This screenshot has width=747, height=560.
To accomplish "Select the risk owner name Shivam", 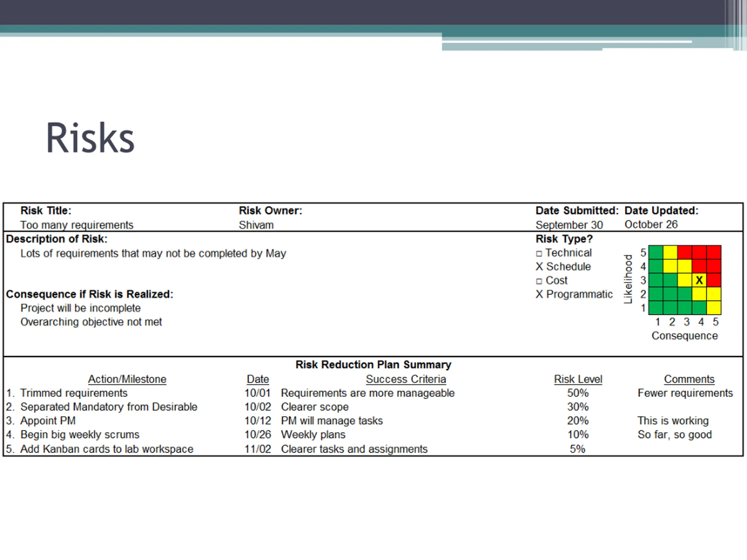I will [x=256, y=225].
